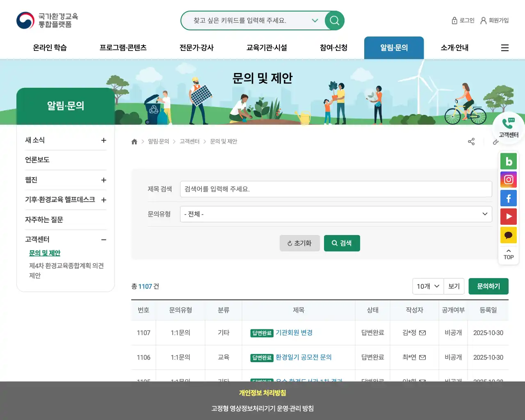The width and height of the screenshot is (525, 420).
Task: Open the Instagram icon in the sidebar
Action: (509, 180)
